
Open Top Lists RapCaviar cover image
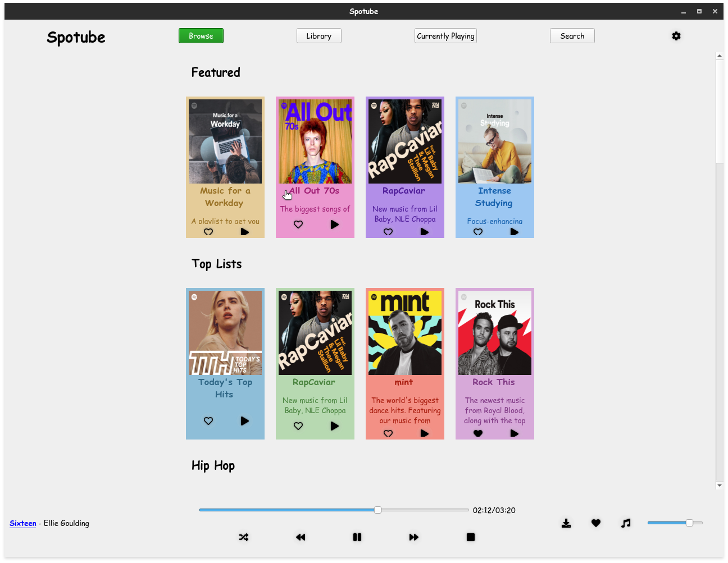coord(315,333)
